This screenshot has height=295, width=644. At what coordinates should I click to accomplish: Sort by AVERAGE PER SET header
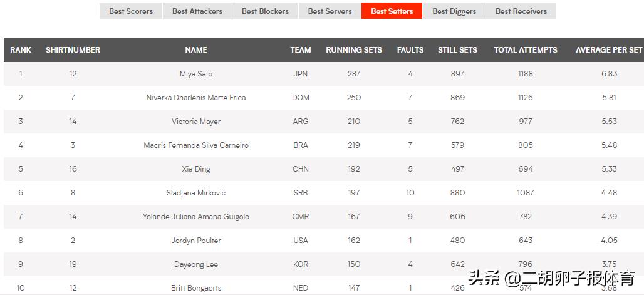pos(609,49)
